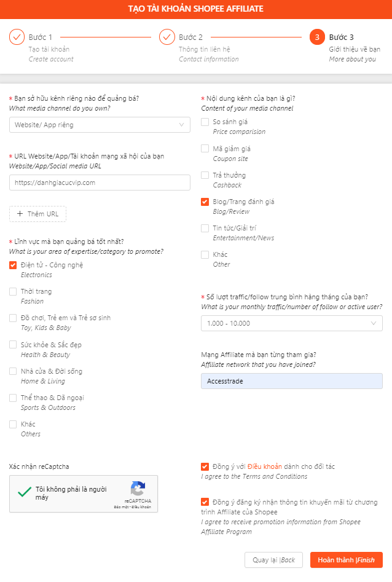
Task: Click the Accesstrade affiliate network input field
Action: [291, 381]
